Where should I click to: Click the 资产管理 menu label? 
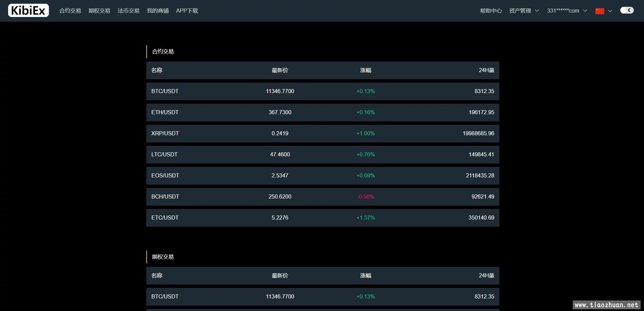520,11
